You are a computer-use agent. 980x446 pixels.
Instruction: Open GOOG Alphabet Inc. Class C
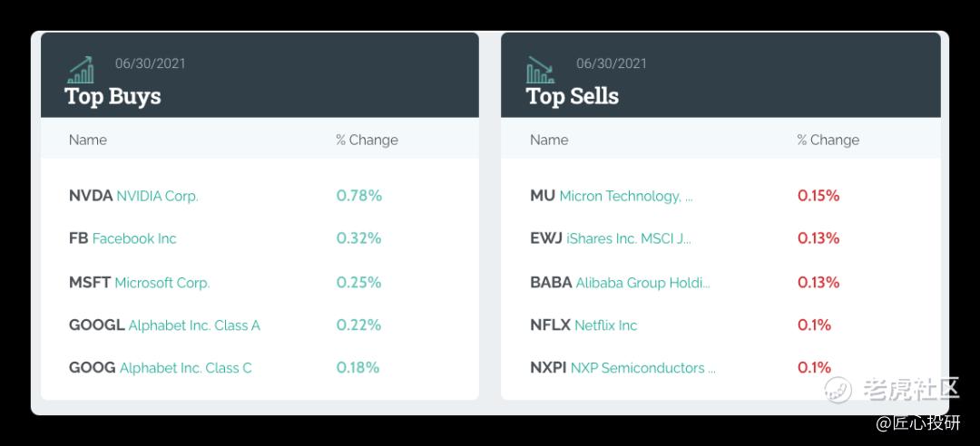[x=160, y=368]
